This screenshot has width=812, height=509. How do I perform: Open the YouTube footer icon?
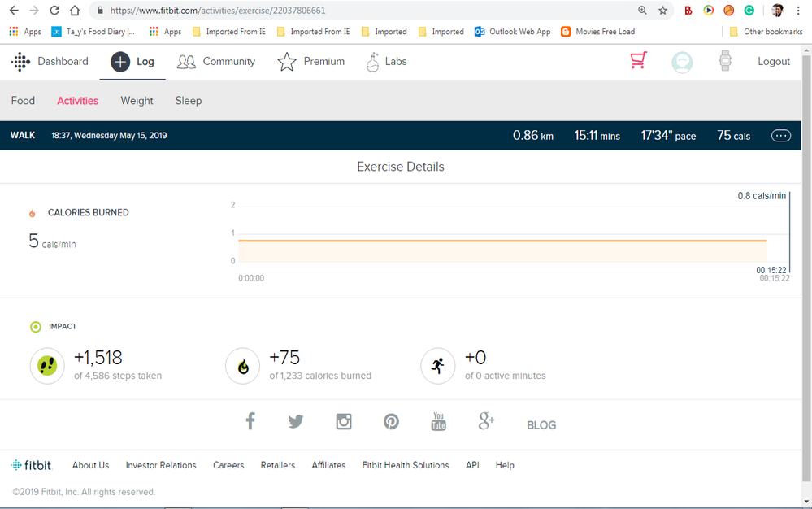(x=439, y=421)
